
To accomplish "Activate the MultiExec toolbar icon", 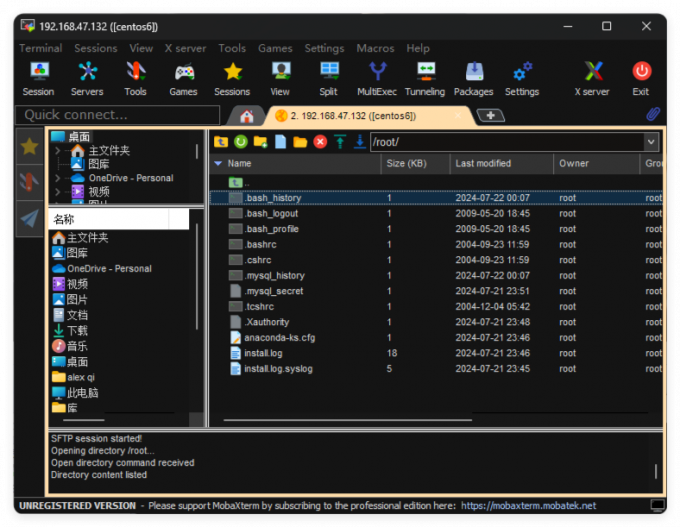I will [377, 79].
